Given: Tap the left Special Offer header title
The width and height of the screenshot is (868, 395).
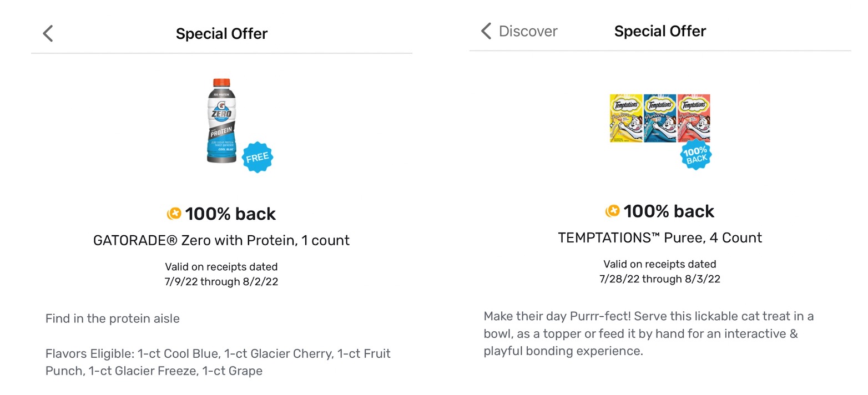Looking at the screenshot, I should coord(221,34).
